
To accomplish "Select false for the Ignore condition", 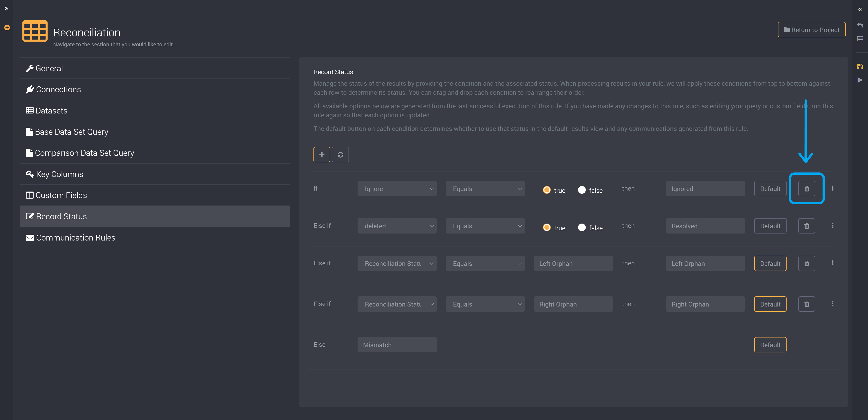I will point(582,190).
